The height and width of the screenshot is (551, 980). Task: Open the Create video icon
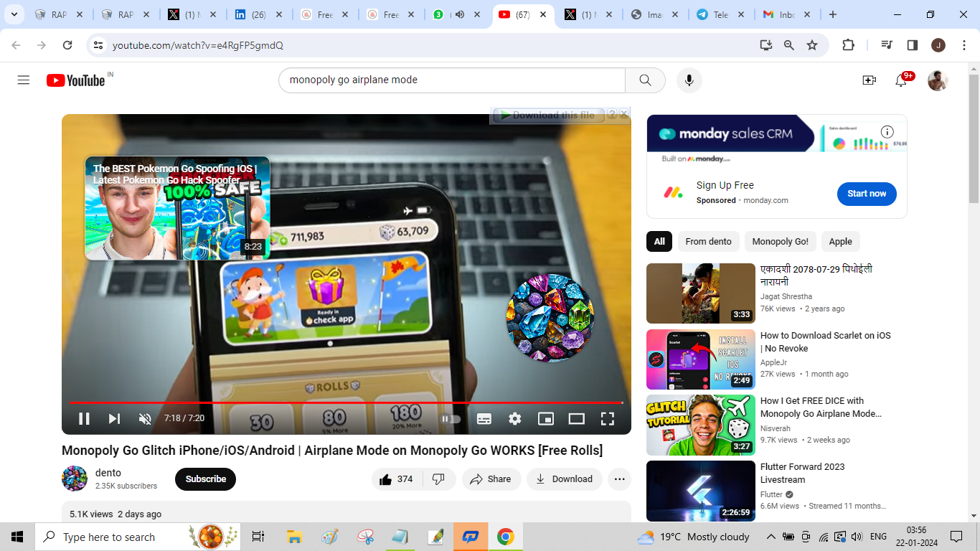[869, 80]
